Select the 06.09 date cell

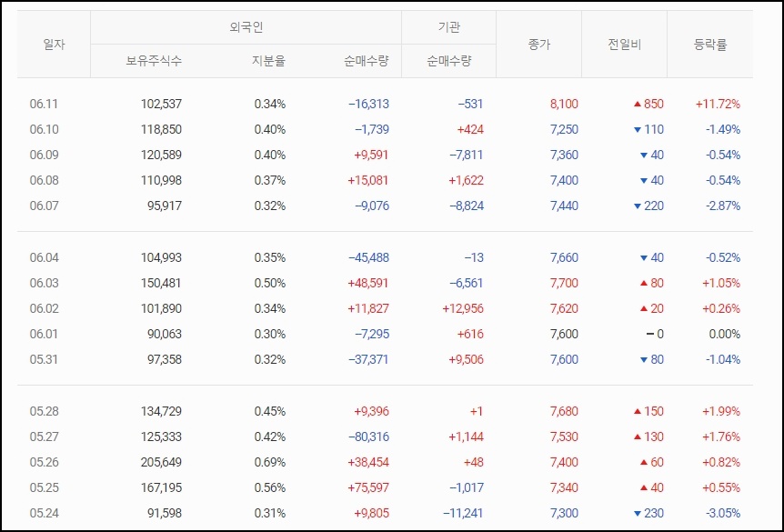pos(44,155)
